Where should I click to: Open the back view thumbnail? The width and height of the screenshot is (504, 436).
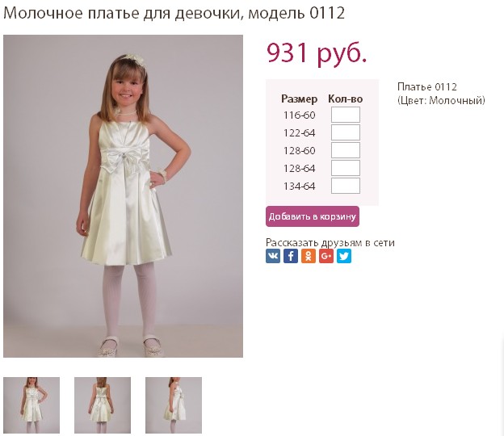pos(103,405)
